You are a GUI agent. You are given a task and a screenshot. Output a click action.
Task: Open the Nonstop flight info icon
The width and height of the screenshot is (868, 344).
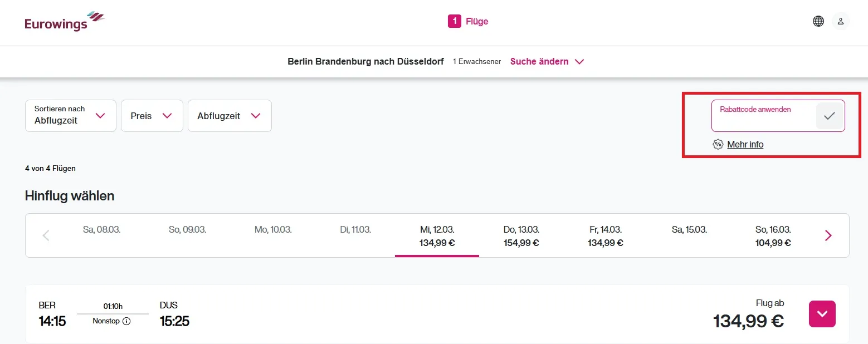[x=126, y=321]
